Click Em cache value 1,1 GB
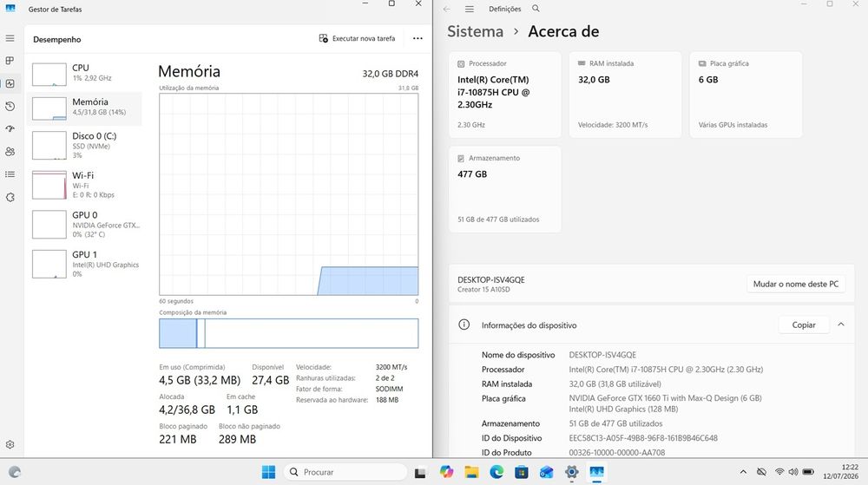868x485 pixels. pyautogui.click(x=242, y=410)
